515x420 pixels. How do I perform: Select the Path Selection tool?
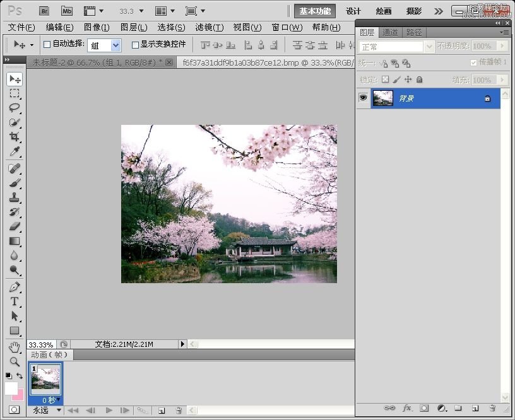[15, 316]
